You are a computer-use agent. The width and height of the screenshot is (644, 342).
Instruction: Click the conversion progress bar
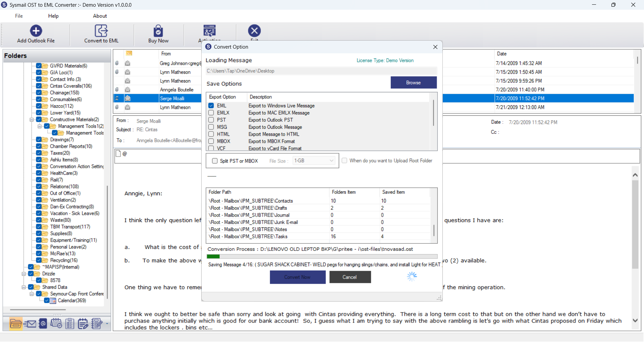click(322, 256)
